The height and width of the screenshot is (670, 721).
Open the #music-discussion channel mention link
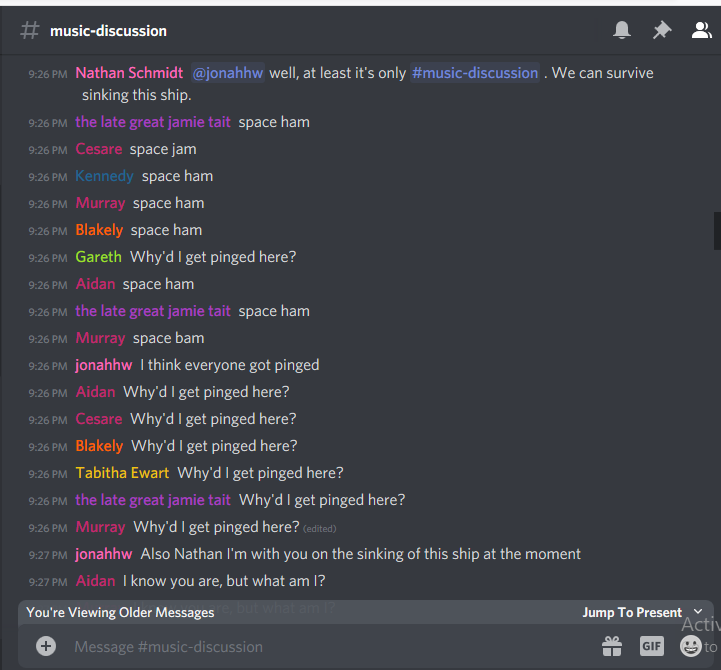click(475, 73)
